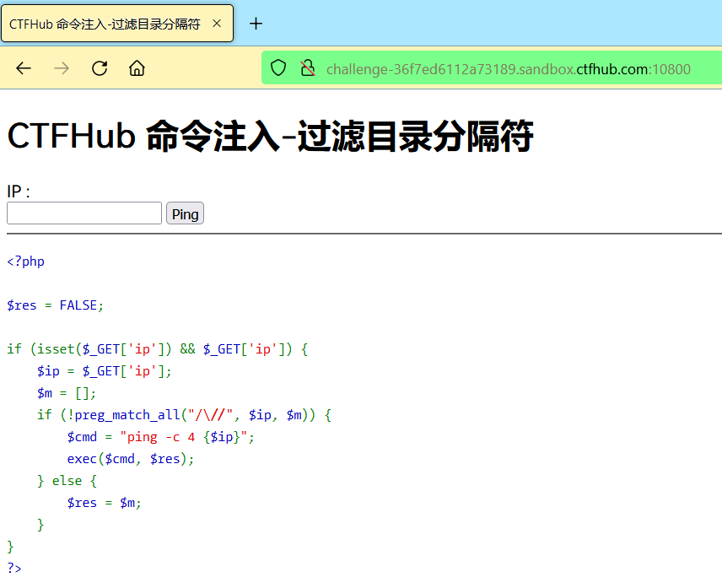Click the IP input field
722x588 pixels.
point(84,213)
